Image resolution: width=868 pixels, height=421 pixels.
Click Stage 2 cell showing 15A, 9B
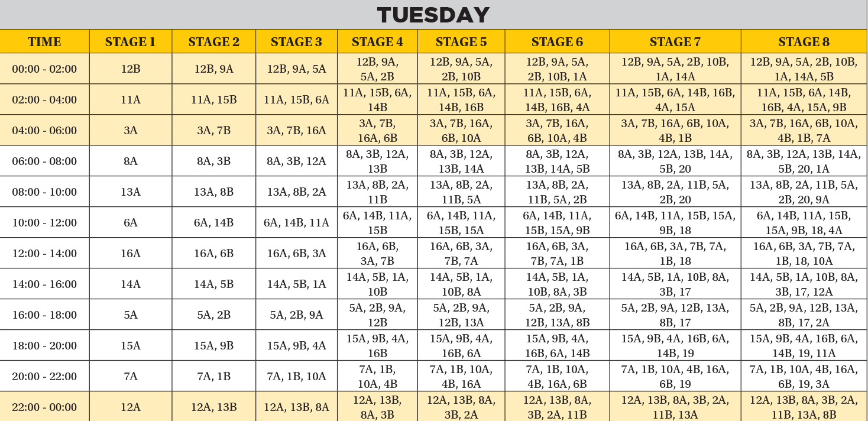(x=213, y=346)
